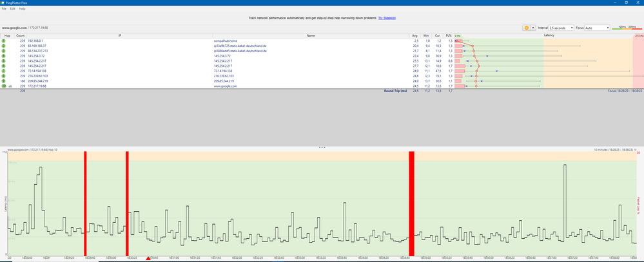
Task: Select IP address 83.169.183.37
Action: point(37,46)
